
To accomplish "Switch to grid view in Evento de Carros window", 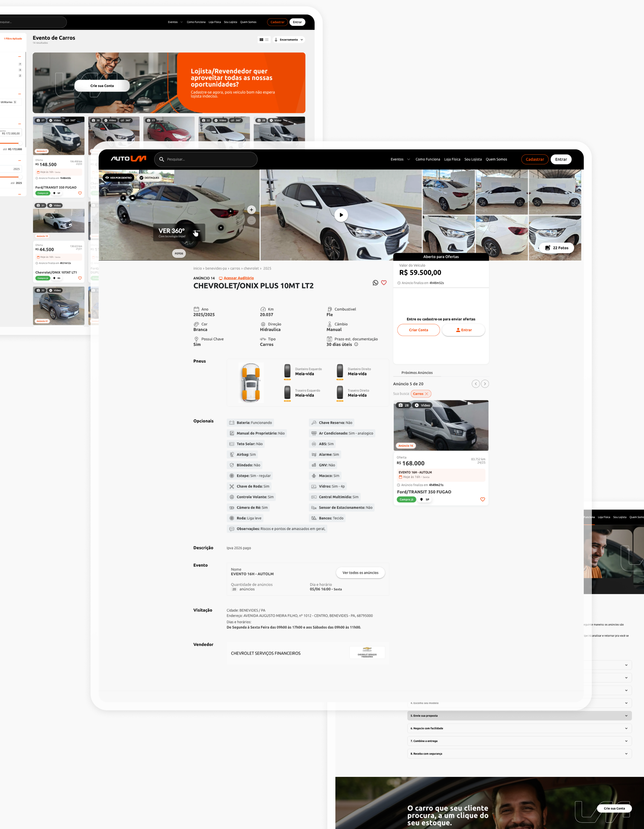I will [x=261, y=39].
